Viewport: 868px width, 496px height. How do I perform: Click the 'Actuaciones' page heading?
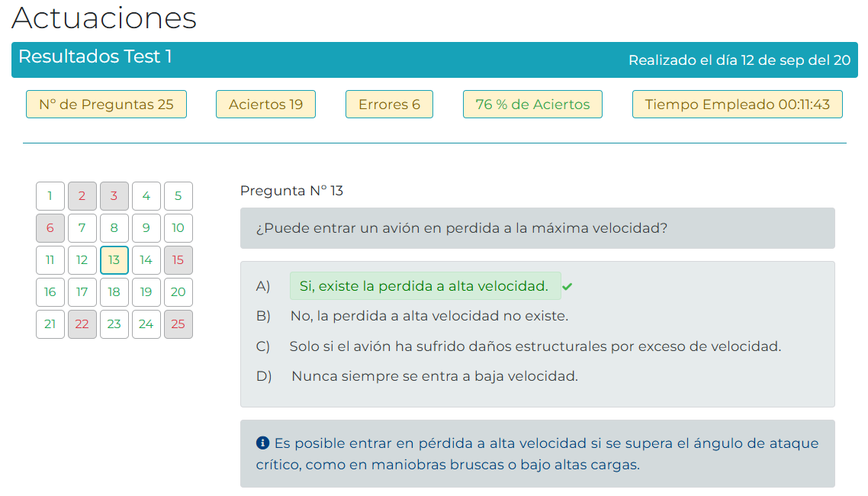click(x=104, y=18)
